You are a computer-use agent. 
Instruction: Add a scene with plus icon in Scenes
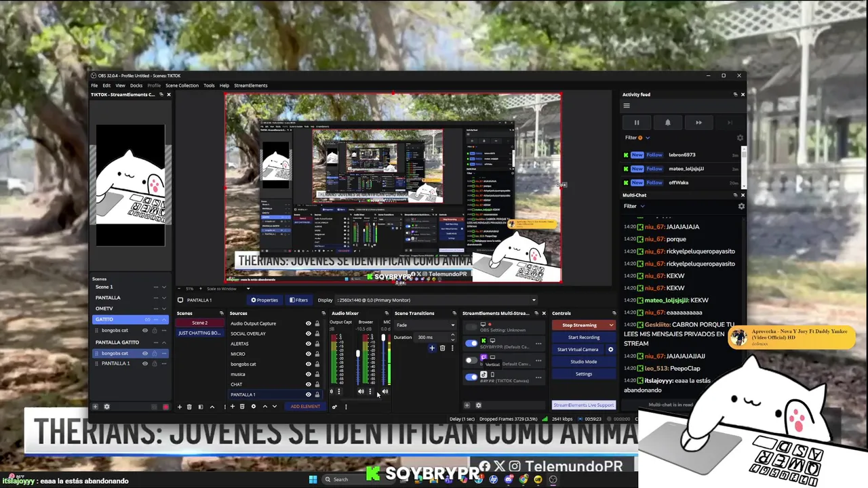pos(179,407)
